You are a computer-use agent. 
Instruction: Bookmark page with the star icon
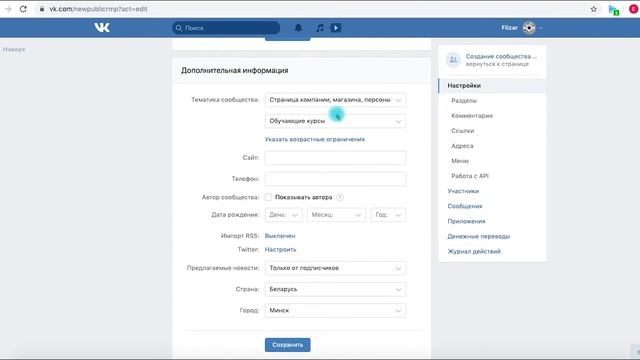pyautogui.click(x=593, y=9)
